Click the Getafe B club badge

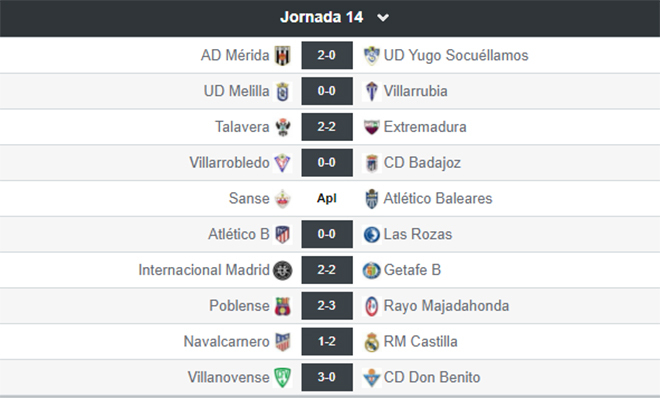point(371,270)
